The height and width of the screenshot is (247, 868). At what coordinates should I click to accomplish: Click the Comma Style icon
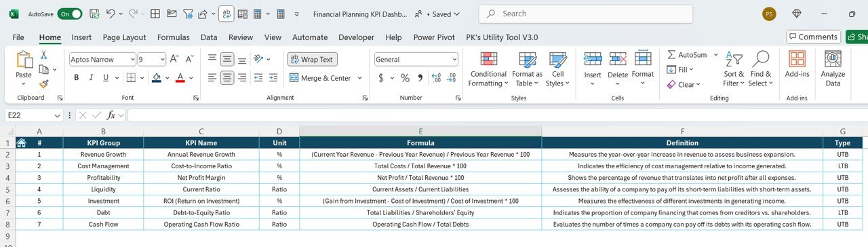point(420,78)
